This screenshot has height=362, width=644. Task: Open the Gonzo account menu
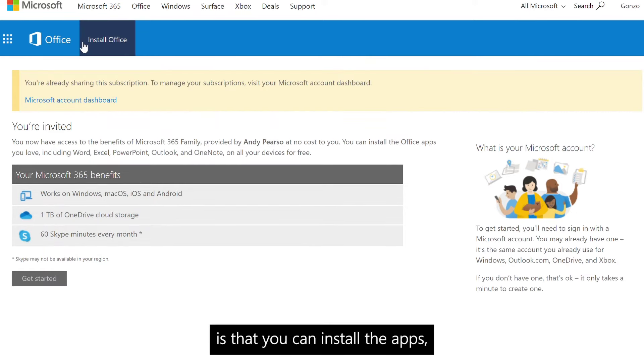click(x=630, y=6)
